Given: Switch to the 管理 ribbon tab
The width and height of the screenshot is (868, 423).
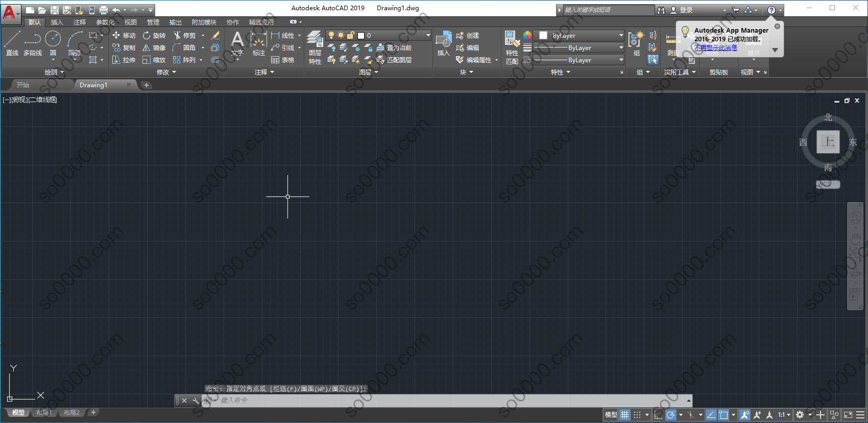Looking at the screenshot, I should (x=153, y=22).
